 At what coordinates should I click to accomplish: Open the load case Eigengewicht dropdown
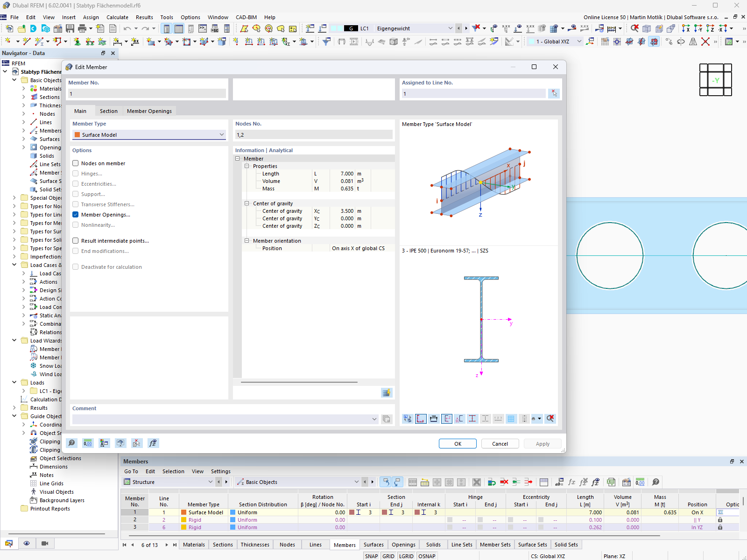450,28
